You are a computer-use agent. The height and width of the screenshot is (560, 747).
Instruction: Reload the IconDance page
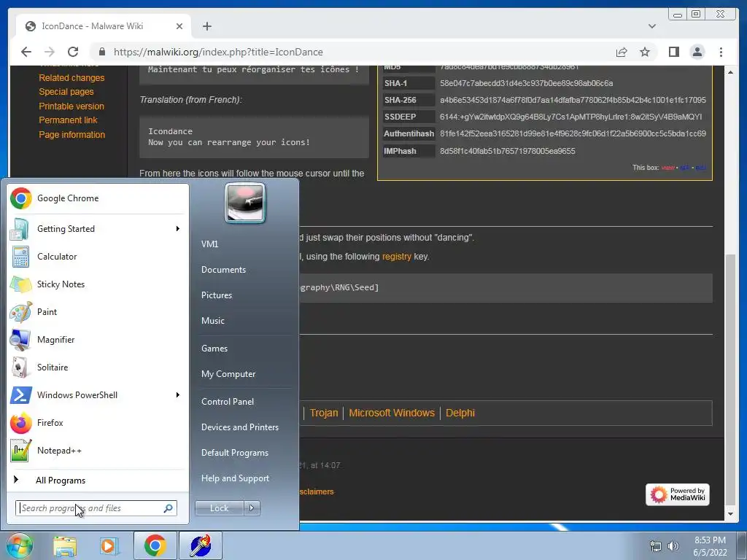tap(73, 52)
